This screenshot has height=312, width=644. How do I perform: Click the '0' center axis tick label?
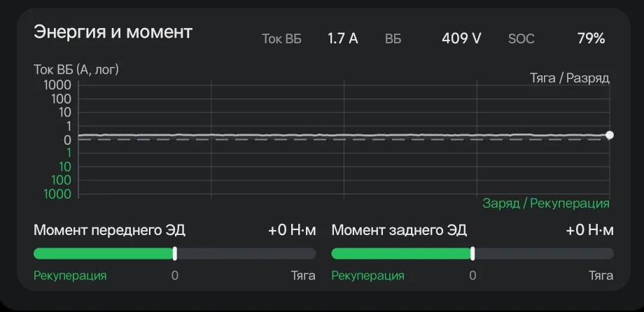68,140
